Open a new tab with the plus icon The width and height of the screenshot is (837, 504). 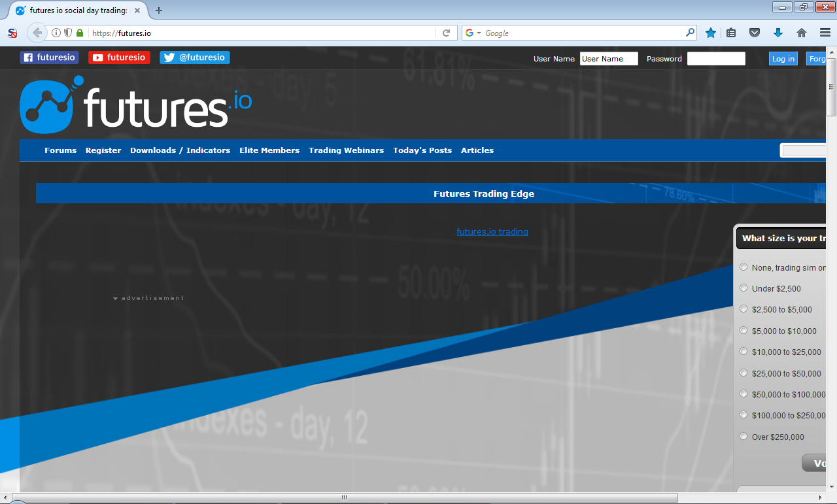(159, 10)
